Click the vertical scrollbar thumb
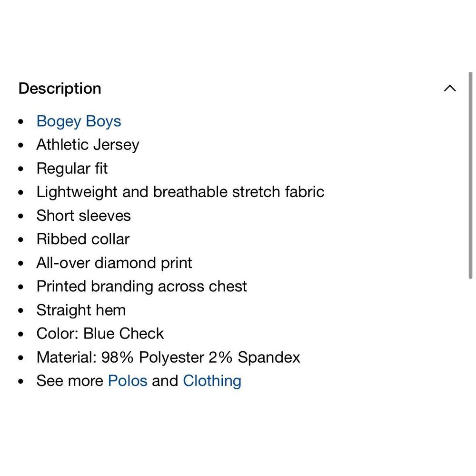Viewport: 476px width, 476px height. tap(470, 175)
